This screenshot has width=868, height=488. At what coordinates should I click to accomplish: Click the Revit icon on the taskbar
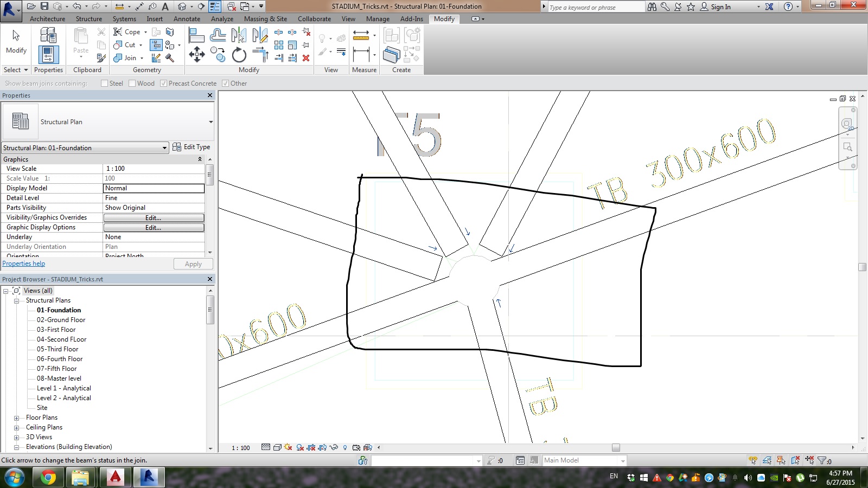[149, 478]
